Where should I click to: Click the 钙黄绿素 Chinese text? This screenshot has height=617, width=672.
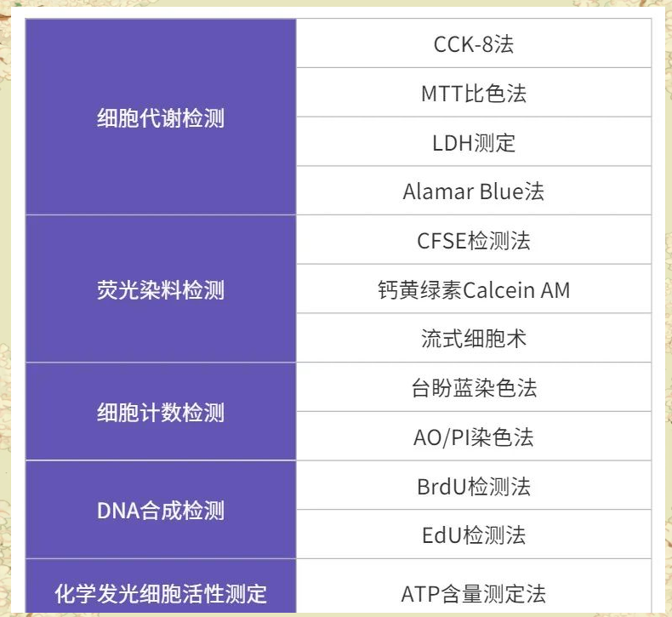tap(420, 289)
